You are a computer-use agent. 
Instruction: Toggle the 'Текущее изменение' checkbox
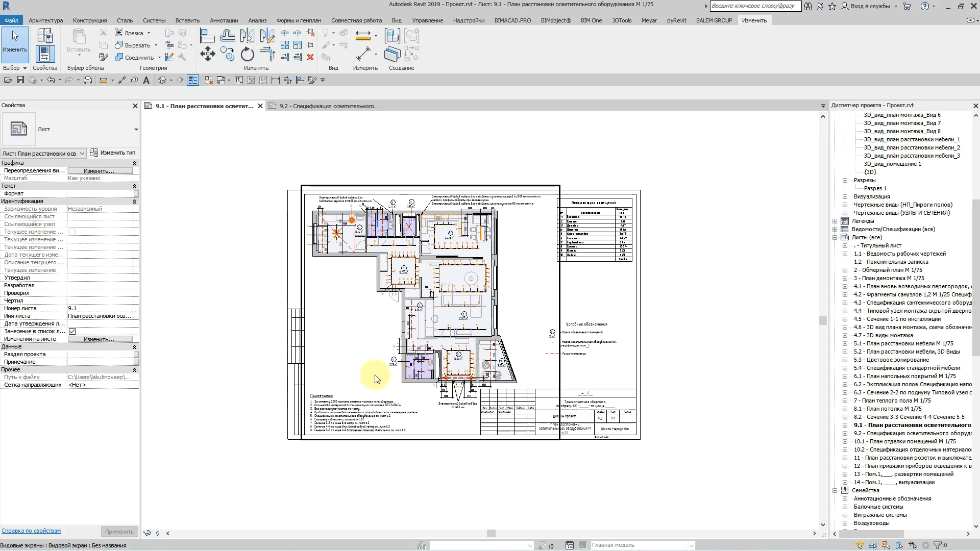(72, 232)
